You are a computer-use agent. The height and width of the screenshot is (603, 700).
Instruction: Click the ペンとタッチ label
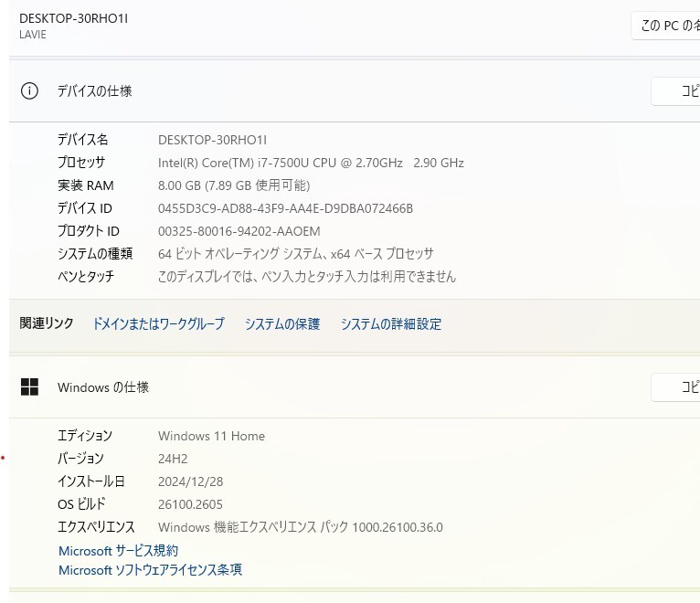coord(86,276)
